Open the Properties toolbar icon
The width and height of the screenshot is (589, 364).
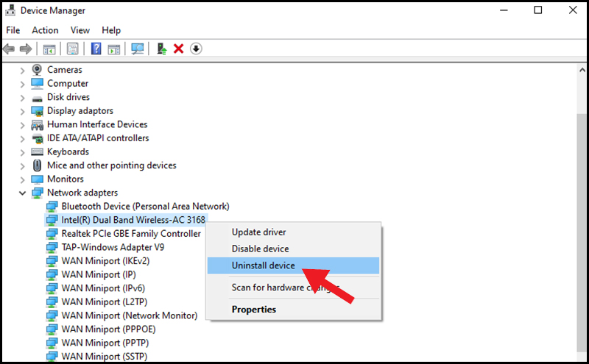72,49
